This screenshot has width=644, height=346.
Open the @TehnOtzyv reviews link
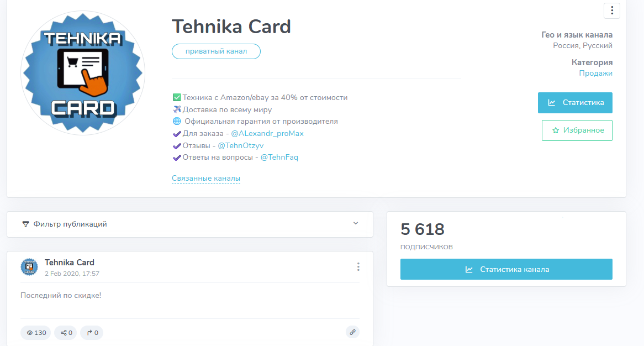[241, 146]
